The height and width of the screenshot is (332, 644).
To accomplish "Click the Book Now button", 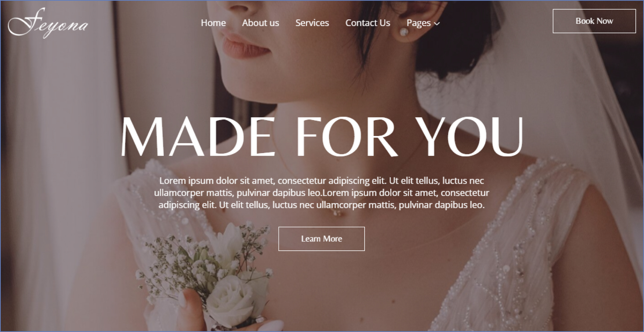I will (594, 21).
